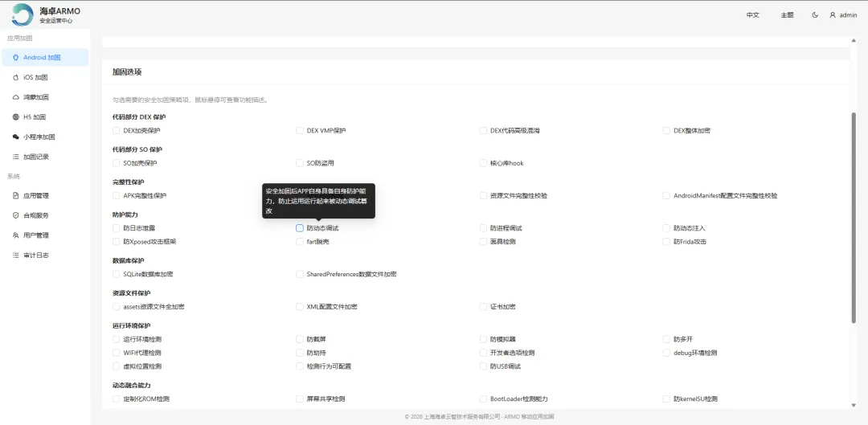Open H5 加固 in the sidebar
The height and width of the screenshot is (425, 868).
(x=45, y=117)
